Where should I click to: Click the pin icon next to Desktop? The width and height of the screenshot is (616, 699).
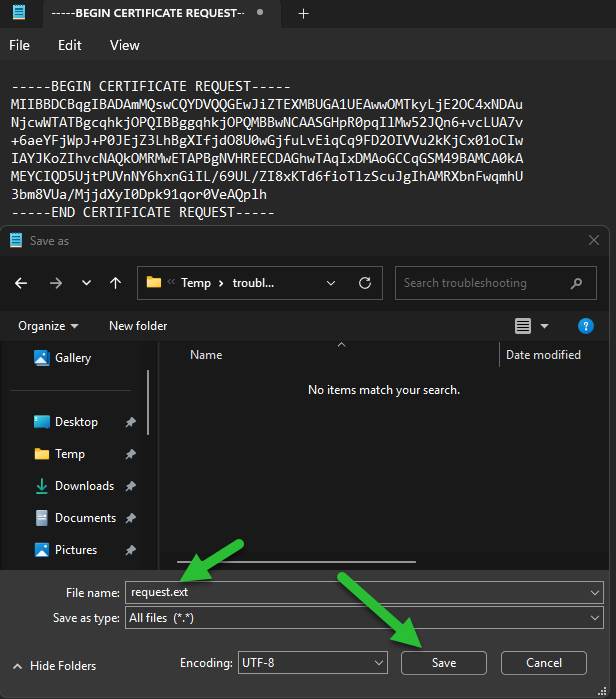click(x=130, y=422)
